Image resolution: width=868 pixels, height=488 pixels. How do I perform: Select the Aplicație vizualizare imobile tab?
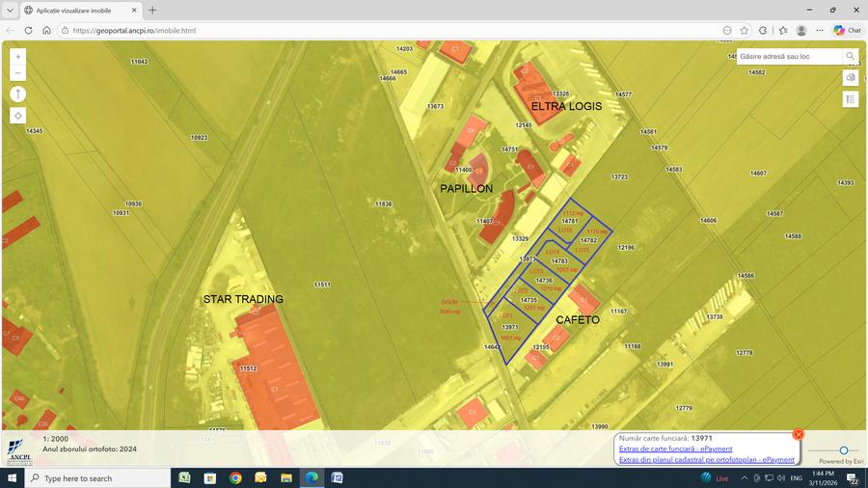pos(77,10)
